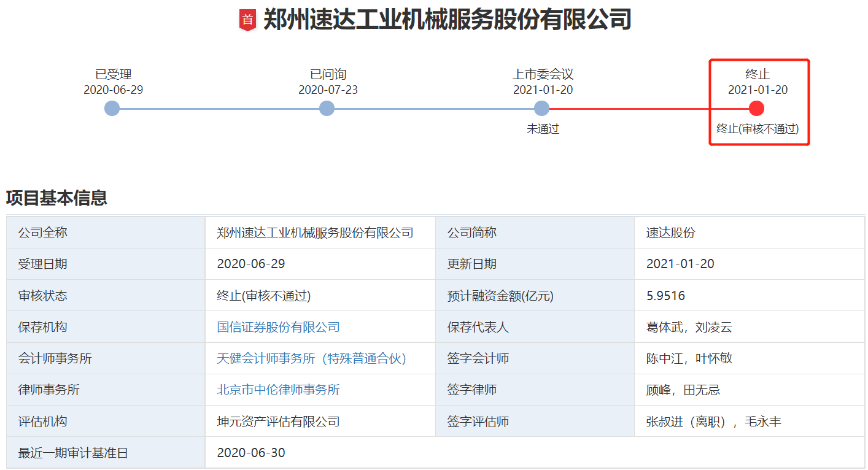Click the 5.9516 financing amount value
The width and height of the screenshot is (868, 470).
665,296
